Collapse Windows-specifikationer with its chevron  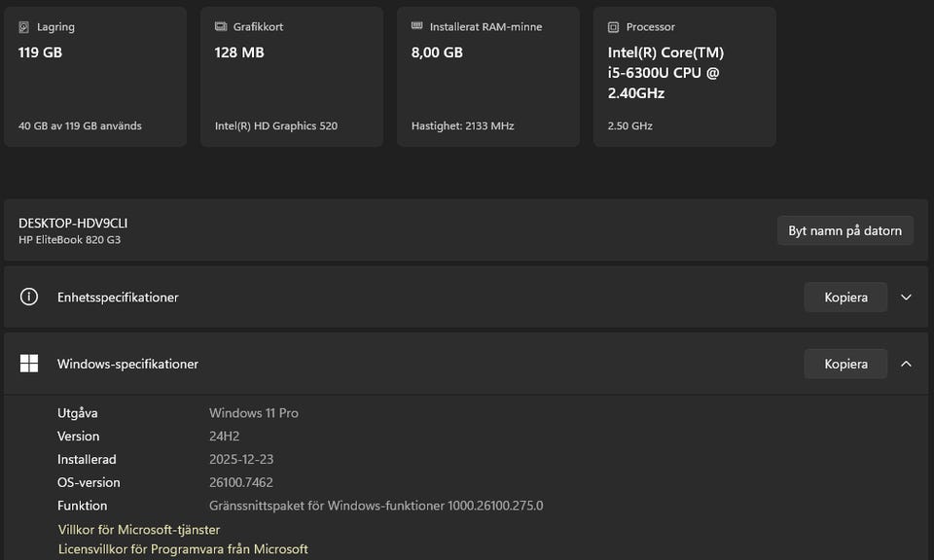tap(906, 364)
